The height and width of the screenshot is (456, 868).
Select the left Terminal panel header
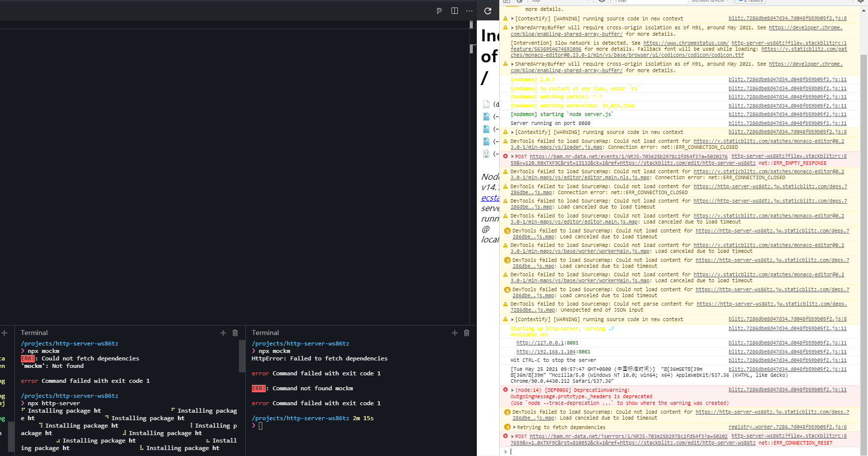(x=34, y=333)
